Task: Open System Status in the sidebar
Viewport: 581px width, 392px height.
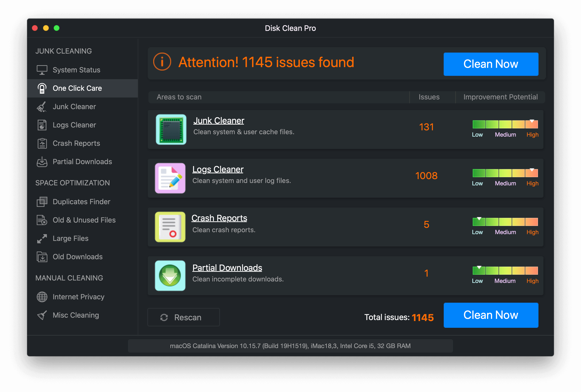Action: [82, 70]
